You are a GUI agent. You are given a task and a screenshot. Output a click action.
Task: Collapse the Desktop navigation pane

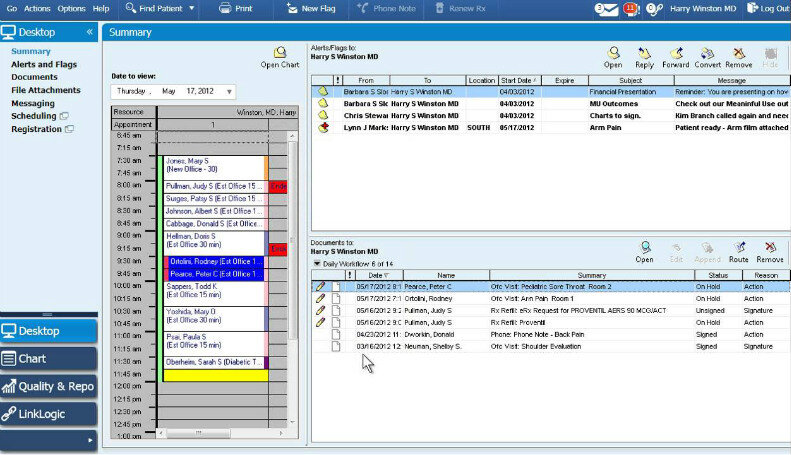tap(89, 32)
